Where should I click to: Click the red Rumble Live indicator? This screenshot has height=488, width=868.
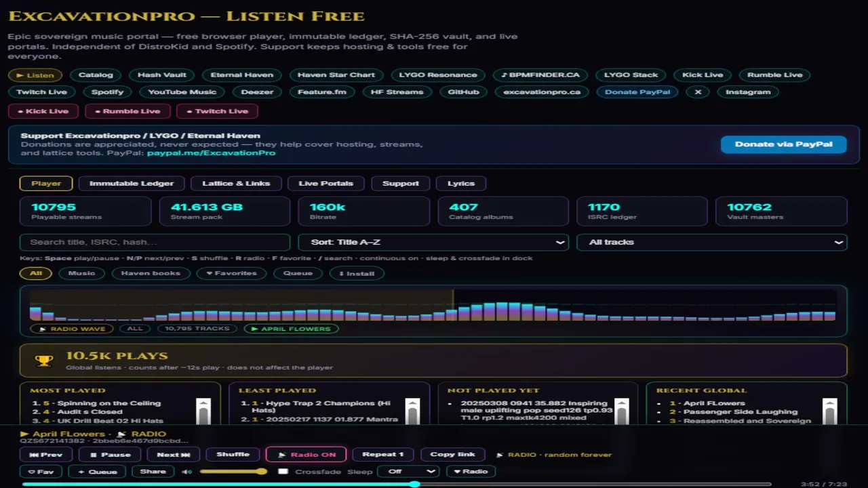pyautogui.click(x=127, y=111)
